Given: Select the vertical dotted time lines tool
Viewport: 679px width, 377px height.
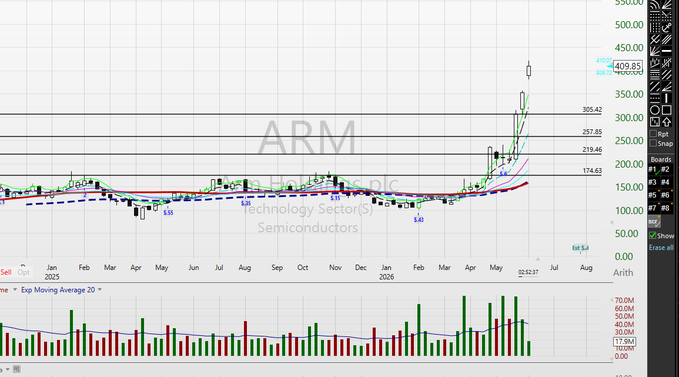Looking at the screenshot, I should pyautogui.click(x=654, y=28).
